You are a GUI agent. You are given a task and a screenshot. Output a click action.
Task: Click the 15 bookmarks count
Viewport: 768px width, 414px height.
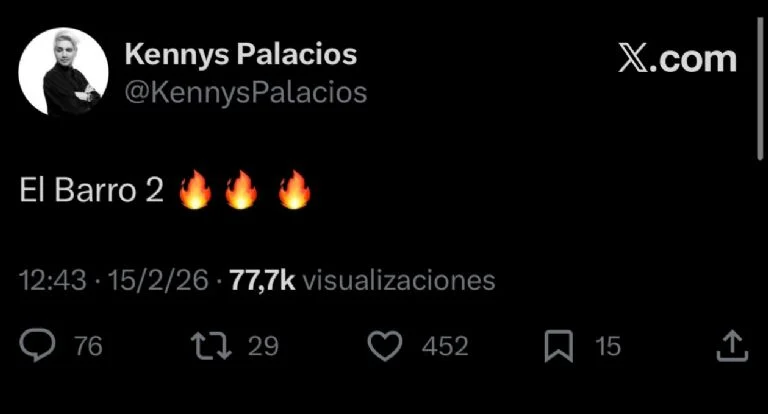coord(608,346)
